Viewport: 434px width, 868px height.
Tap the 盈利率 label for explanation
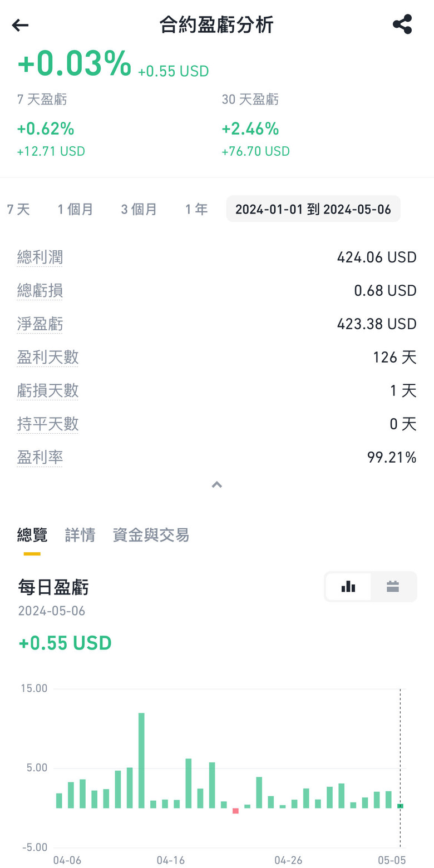coord(40,457)
